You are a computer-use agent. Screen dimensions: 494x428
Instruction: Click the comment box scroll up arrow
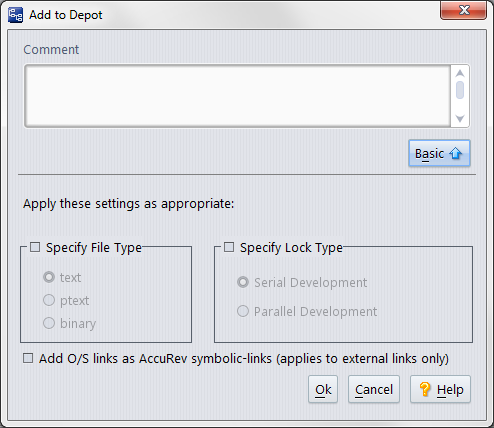pos(460,73)
